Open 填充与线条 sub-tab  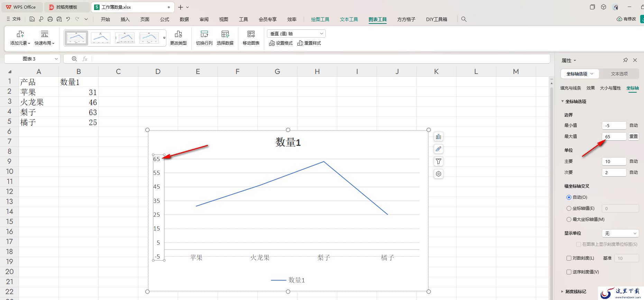coord(571,88)
